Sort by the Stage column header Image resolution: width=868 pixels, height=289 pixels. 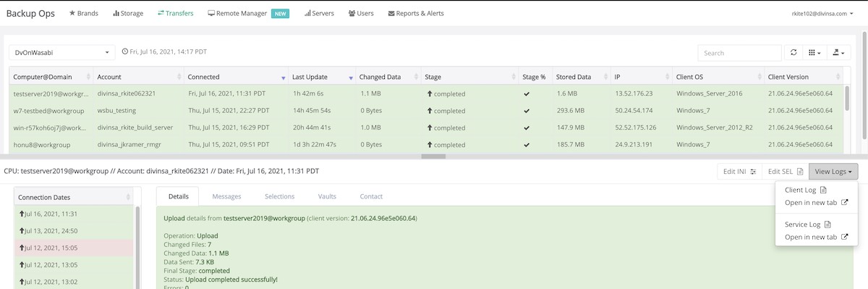coord(469,77)
